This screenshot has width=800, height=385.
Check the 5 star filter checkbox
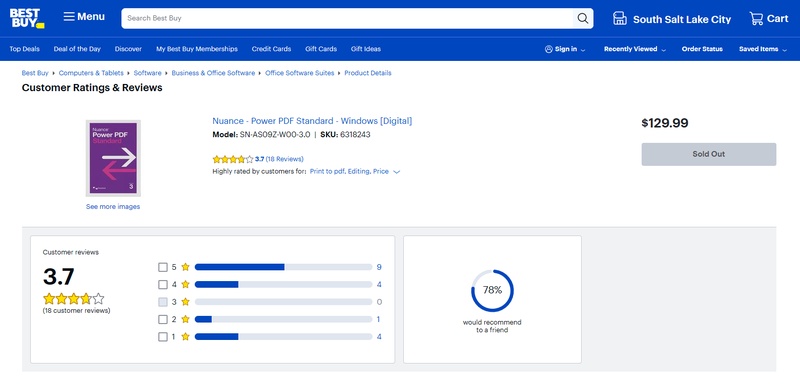pyautogui.click(x=163, y=267)
